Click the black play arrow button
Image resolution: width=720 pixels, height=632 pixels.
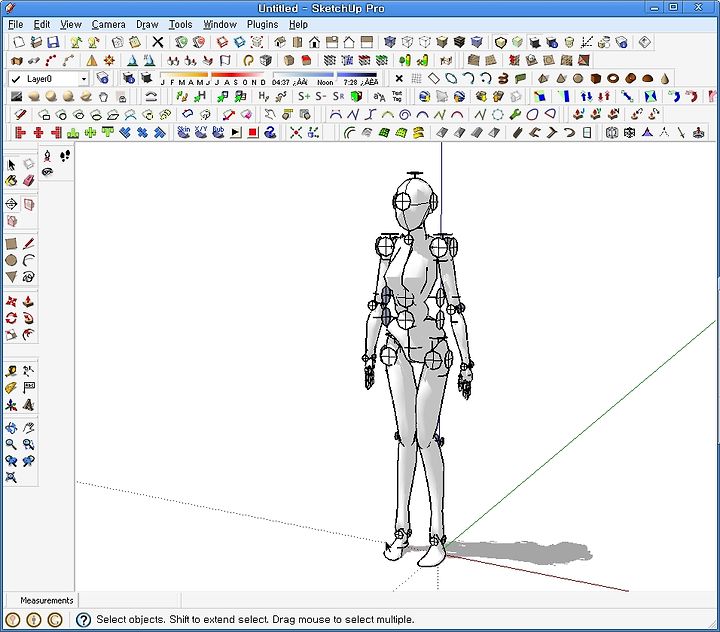pyautogui.click(x=236, y=133)
